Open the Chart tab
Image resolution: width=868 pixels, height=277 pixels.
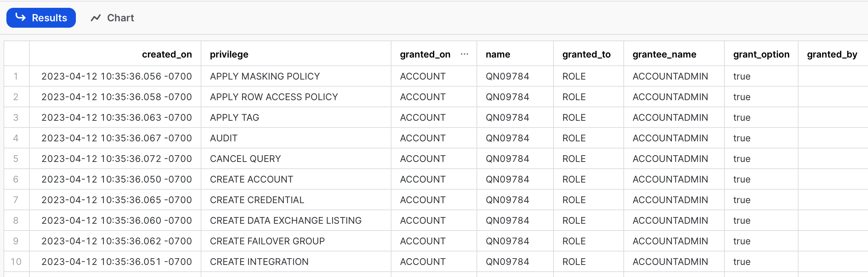tap(112, 18)
